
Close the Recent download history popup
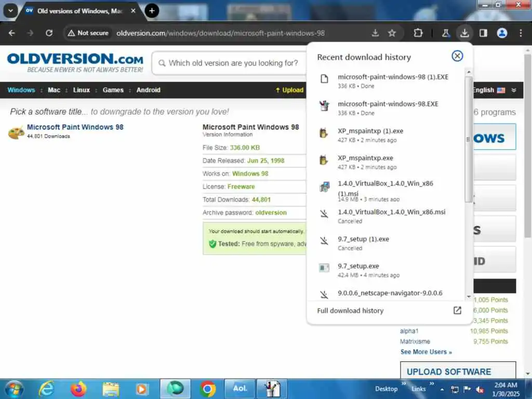[457, 56]
